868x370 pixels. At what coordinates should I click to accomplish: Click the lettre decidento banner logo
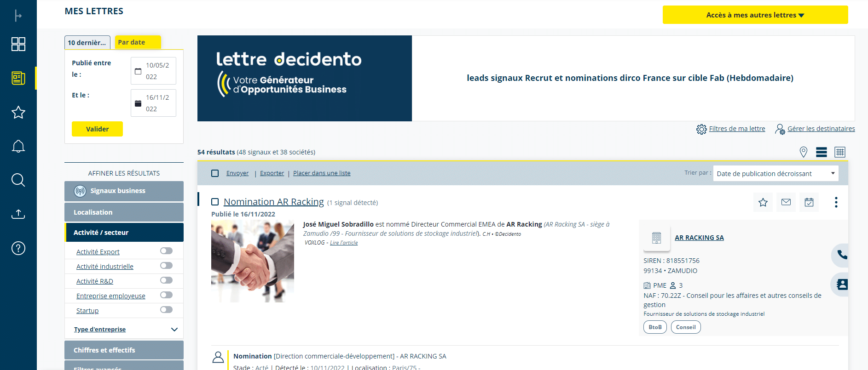(305, 78)
